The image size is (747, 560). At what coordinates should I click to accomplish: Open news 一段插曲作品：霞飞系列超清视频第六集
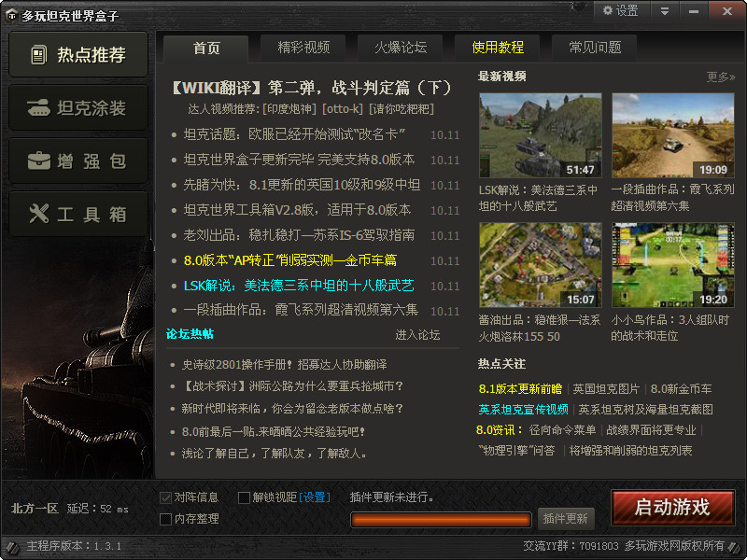(x=301, y=311)
